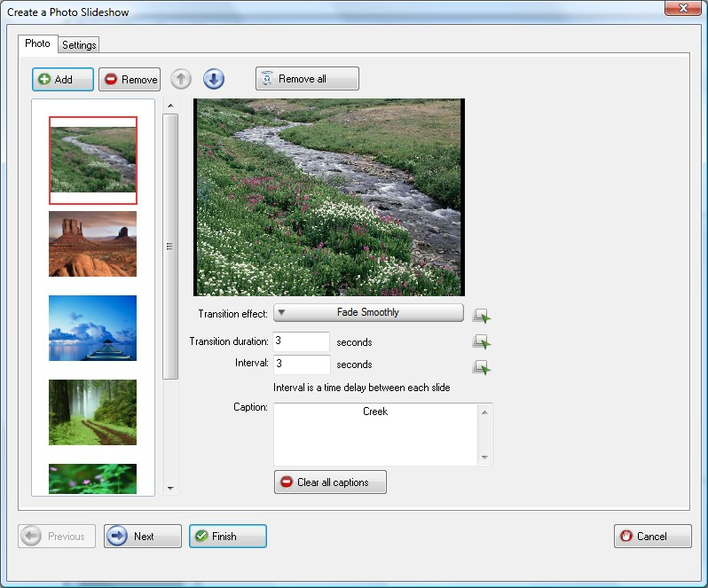Click the Remove all button
708x588 pixels.
[x=307, y=79]
